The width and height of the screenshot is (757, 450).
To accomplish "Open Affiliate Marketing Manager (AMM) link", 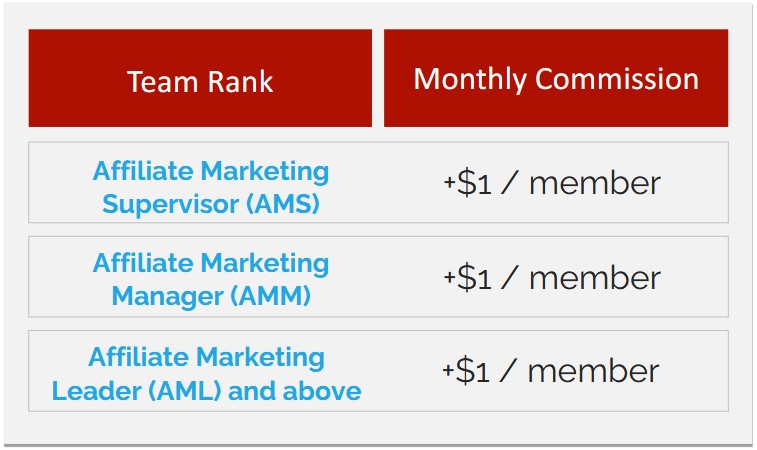I will (211, 279).
